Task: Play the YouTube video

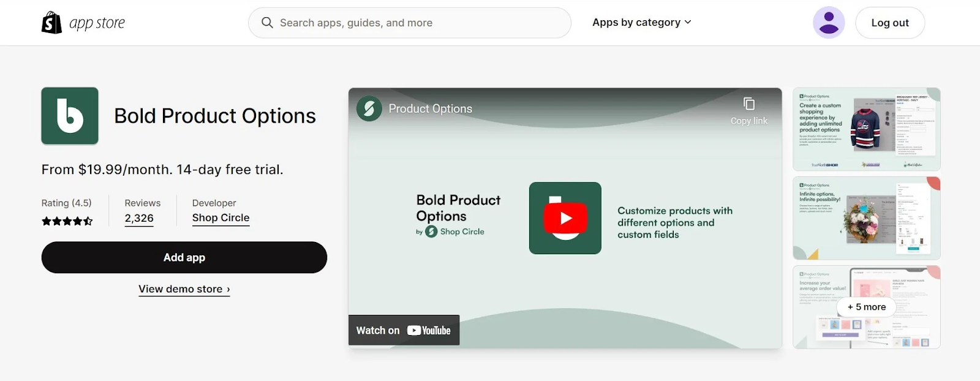Action: pyautogui.click(x=565, y=218)
